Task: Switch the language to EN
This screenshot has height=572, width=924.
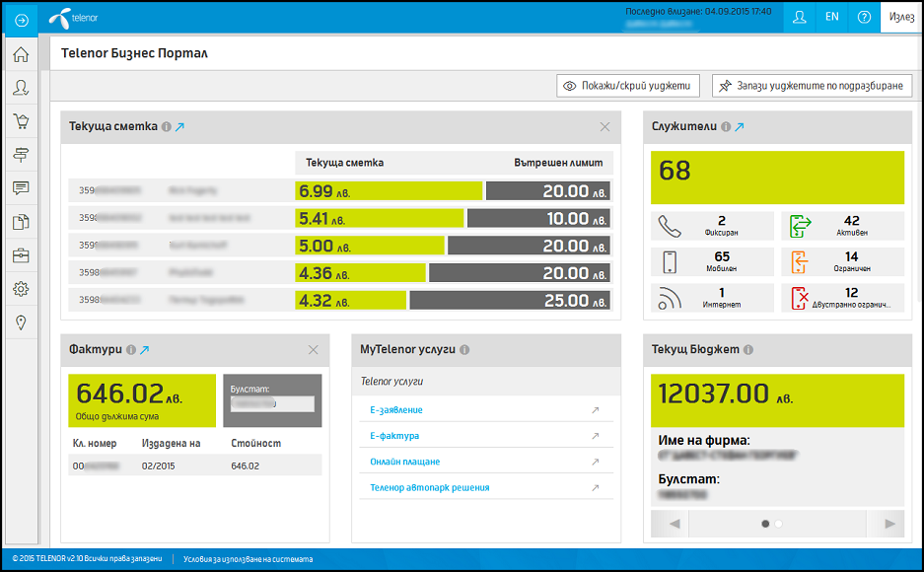Action: (831, 17)
